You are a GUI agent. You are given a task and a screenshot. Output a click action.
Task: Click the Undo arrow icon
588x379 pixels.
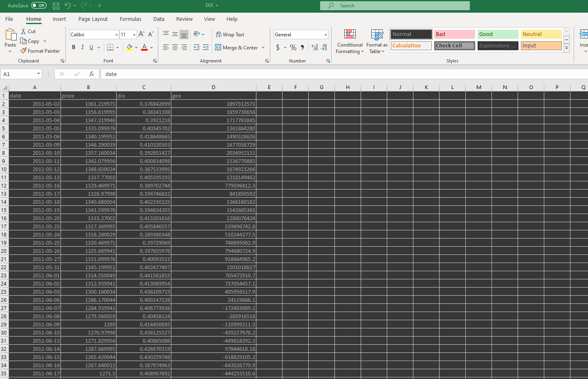pyautogui.click(x=67, y=6)
